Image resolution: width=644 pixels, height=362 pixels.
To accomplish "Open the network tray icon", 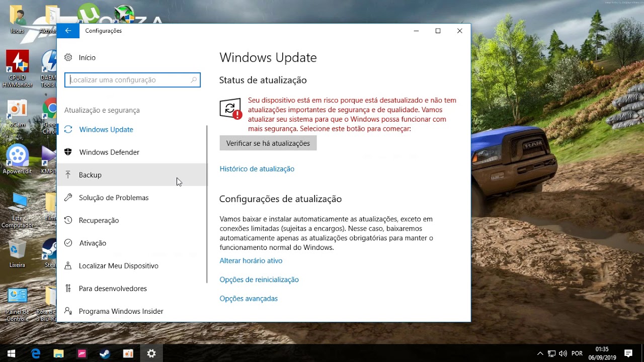I will click(x=552, y=353).
